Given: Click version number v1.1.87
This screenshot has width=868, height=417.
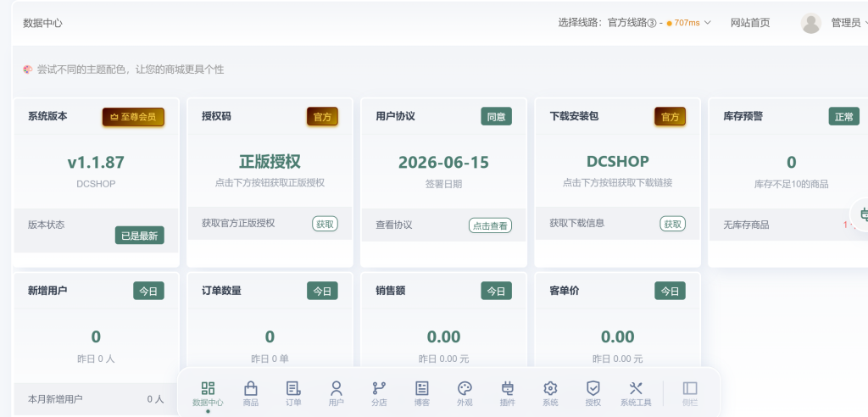Looking at the screenshot, I should 96,162.
